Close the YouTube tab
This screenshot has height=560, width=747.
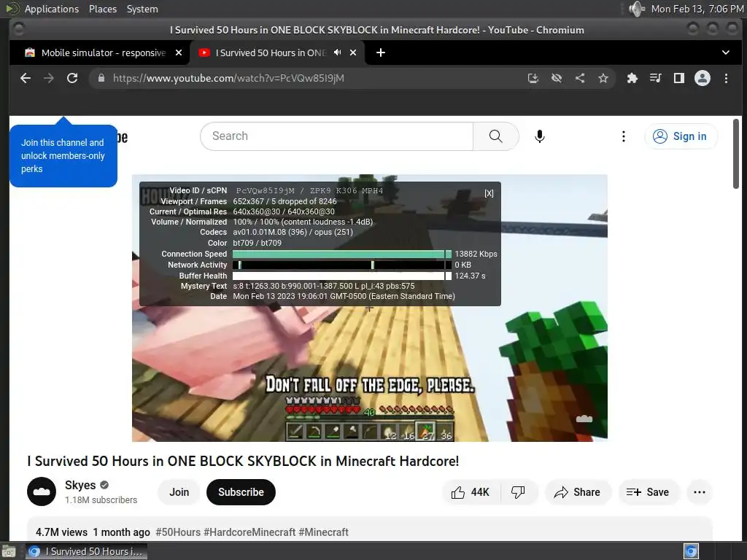[x=353, y=52]
